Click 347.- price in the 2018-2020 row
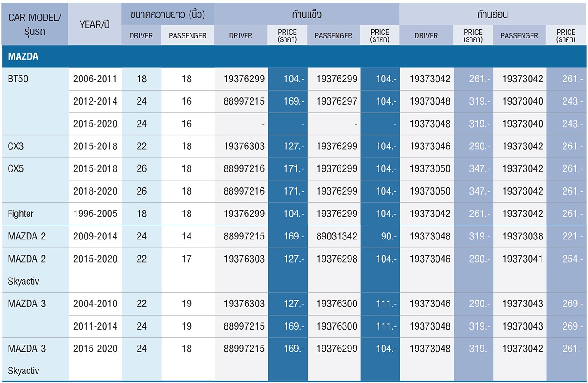 tap(479, 191)
